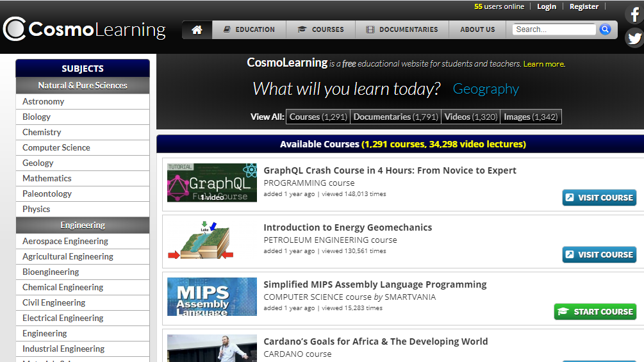
Task: Start the MIPS Assembly course
Action: pyautogui.click(x=595, y=311)
